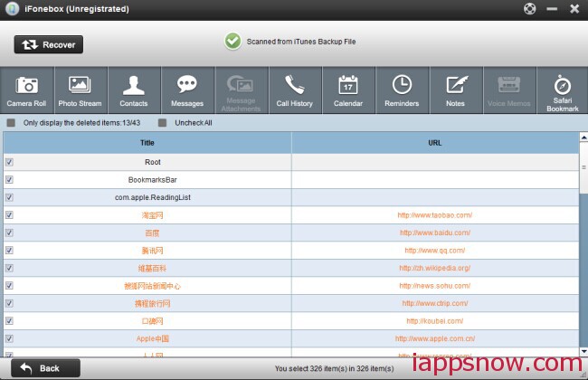588x380 pixels.
Task: Click the iFonebox app logo icon
Action: pos(12,9)
